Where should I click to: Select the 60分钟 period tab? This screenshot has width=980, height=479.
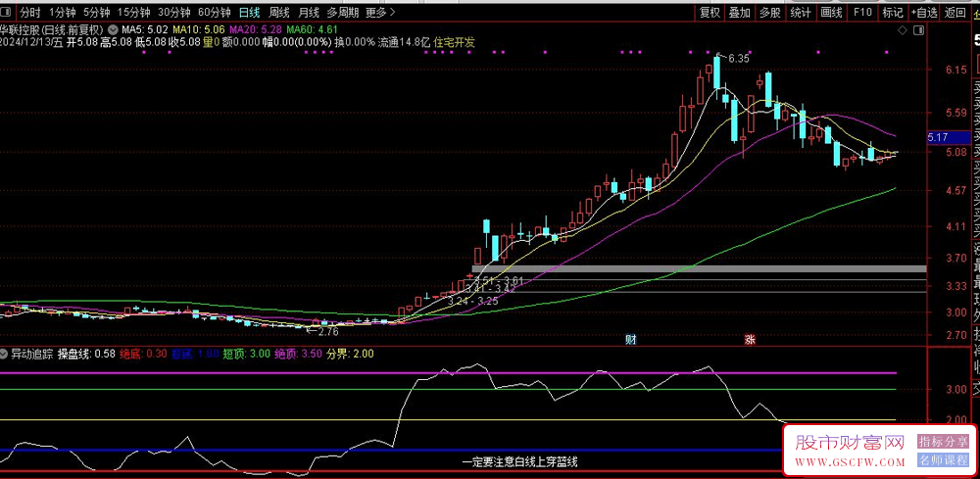tap(215, 12)
